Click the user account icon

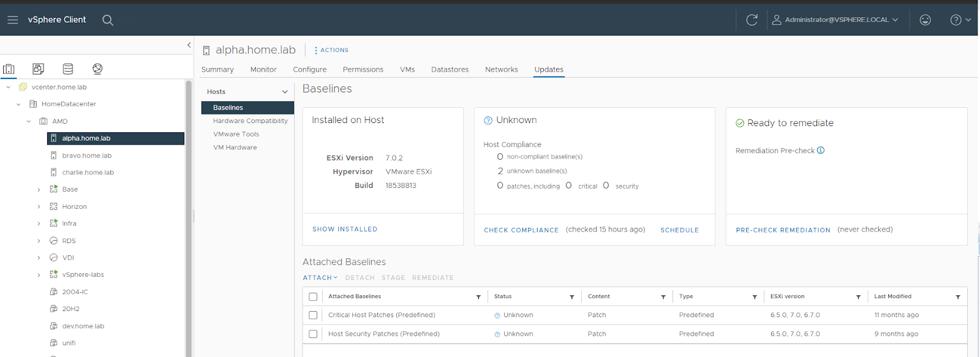[777, 20]
